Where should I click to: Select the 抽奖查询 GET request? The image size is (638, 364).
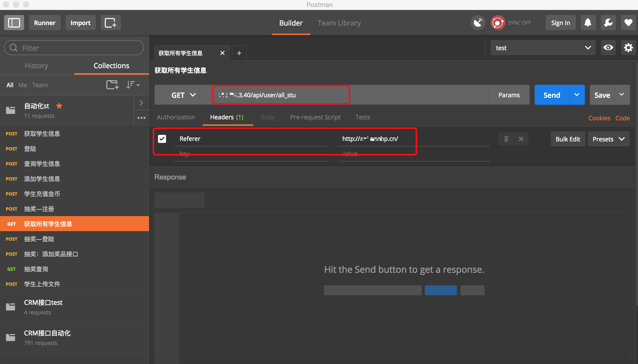36,269
